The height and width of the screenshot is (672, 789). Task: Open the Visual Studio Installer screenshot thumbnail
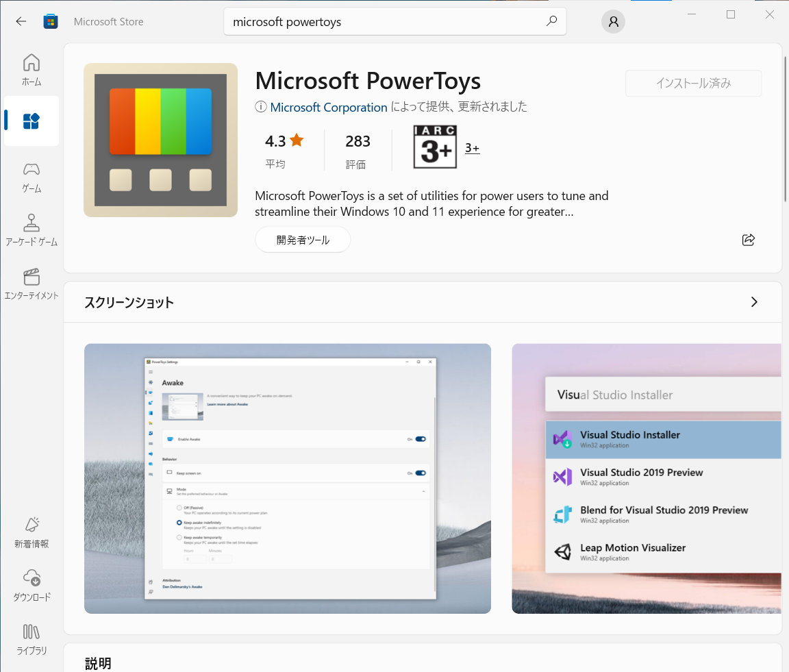pyautogui.click(x=647, y=478)
